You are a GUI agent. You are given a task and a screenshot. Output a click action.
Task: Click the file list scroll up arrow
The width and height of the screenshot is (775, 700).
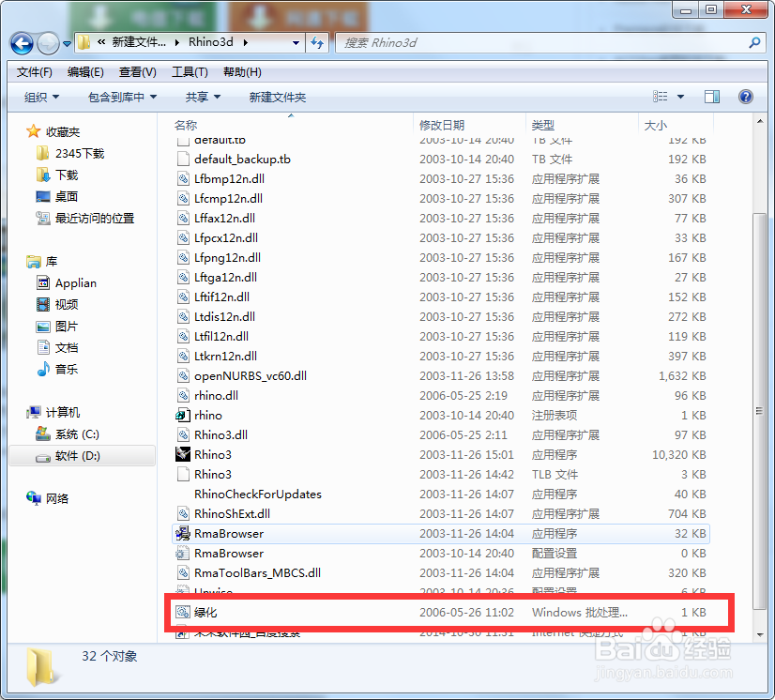coord(760,122)
